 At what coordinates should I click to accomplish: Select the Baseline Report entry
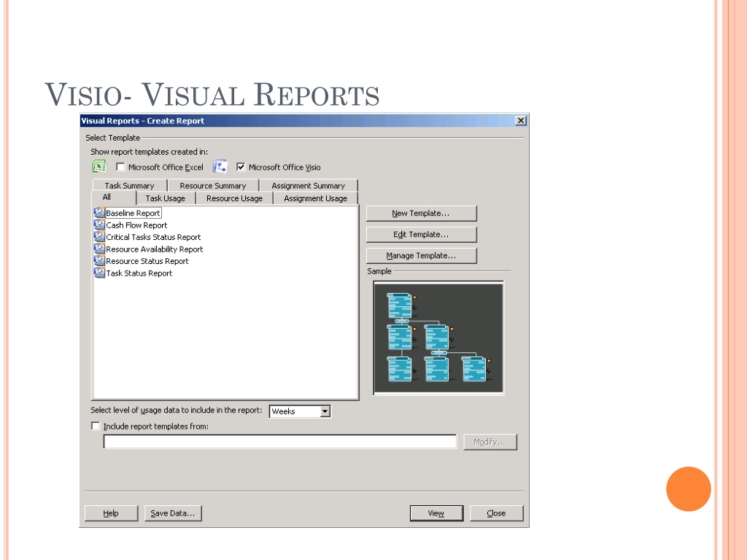point(133,213)
